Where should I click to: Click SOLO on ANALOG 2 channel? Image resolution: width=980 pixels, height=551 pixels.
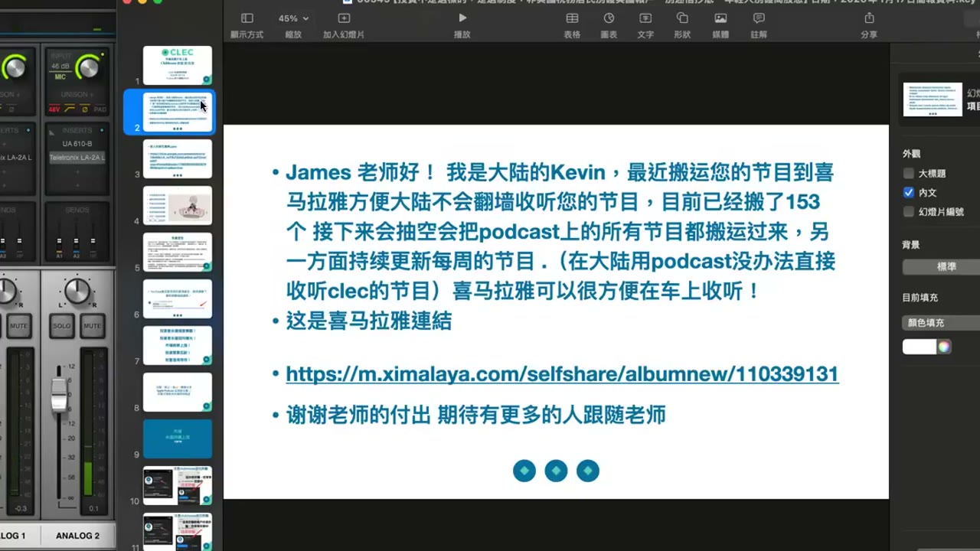click(62, 325)
